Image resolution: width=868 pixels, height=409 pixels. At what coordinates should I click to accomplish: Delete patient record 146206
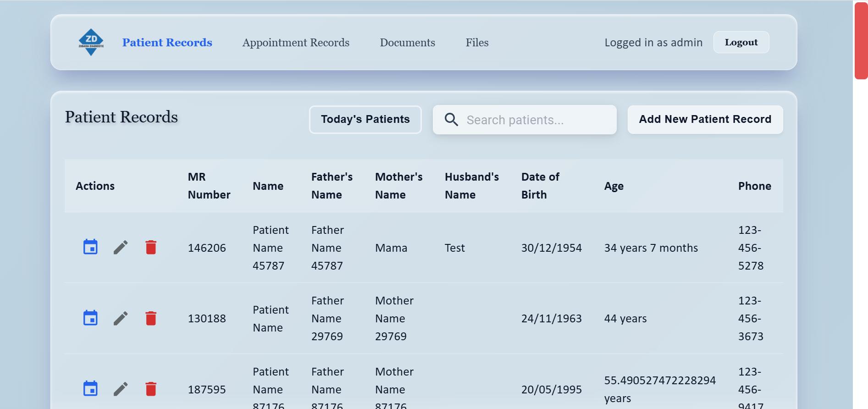[151, 248]
